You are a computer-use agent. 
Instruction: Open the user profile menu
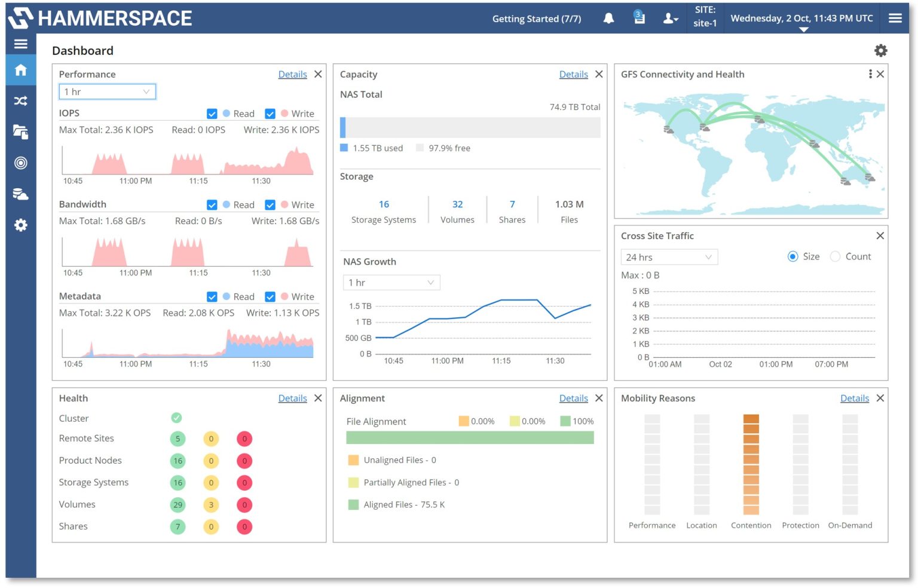671,18
